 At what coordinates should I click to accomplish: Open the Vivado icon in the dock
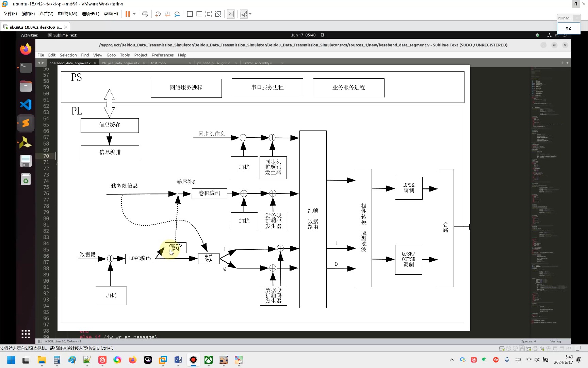[26, 142]
